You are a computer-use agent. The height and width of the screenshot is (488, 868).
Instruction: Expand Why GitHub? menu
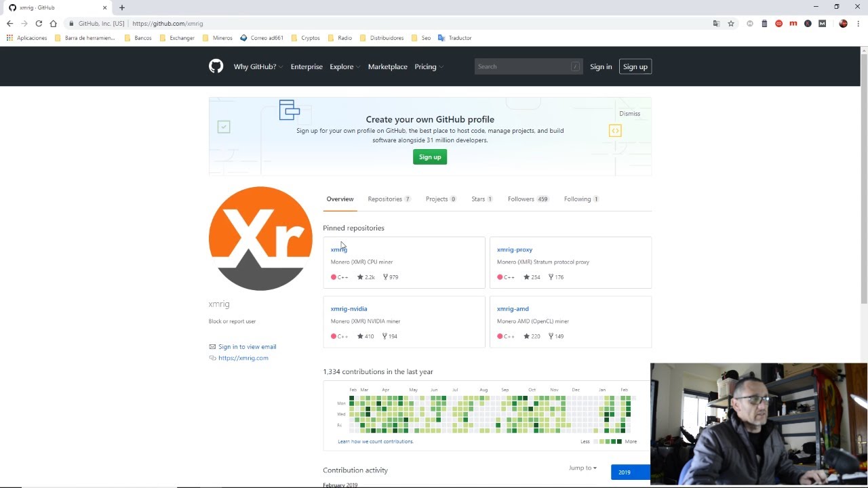click(x=258, y=66)
